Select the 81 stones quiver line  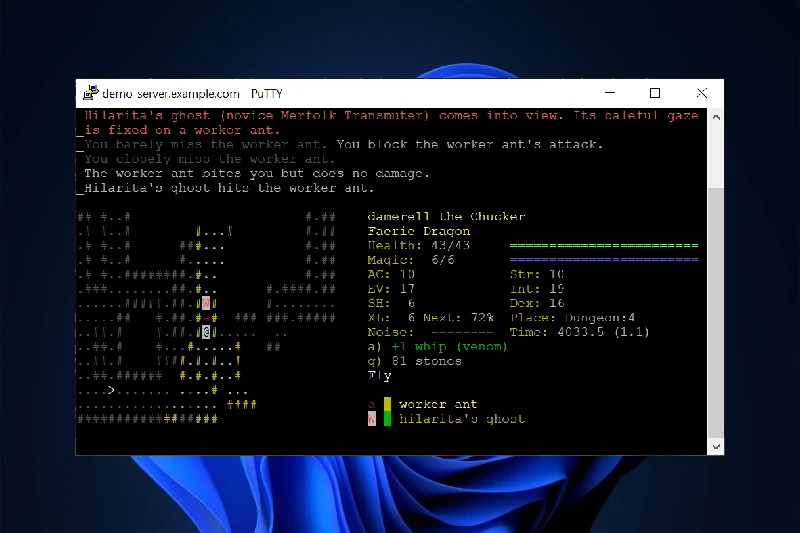click(x=410, y=361)
